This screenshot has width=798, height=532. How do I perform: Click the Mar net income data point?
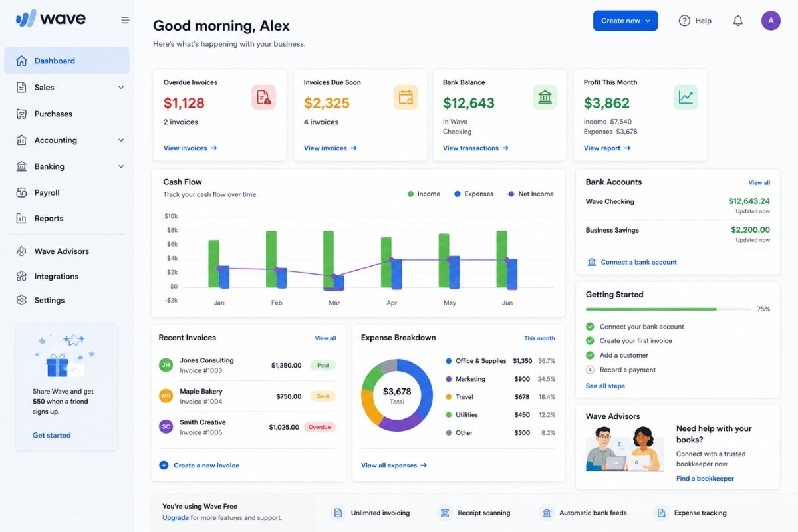click(334, 275)
